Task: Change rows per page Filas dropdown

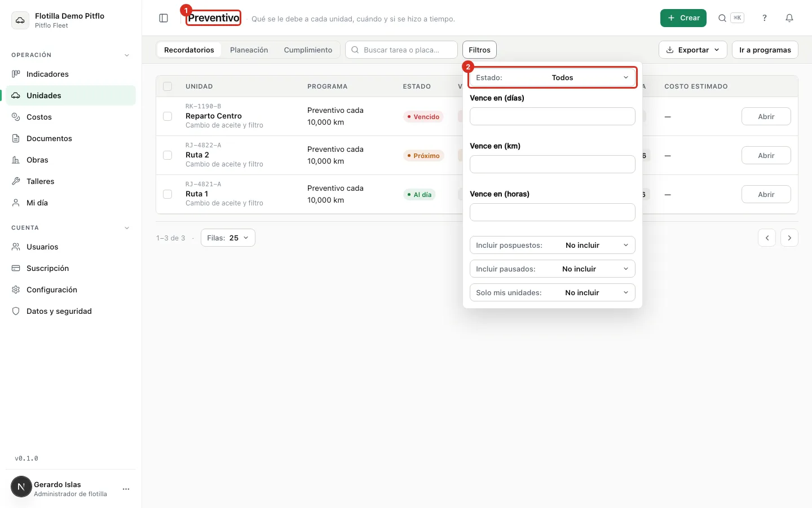Action: click(x=228, y=238)
